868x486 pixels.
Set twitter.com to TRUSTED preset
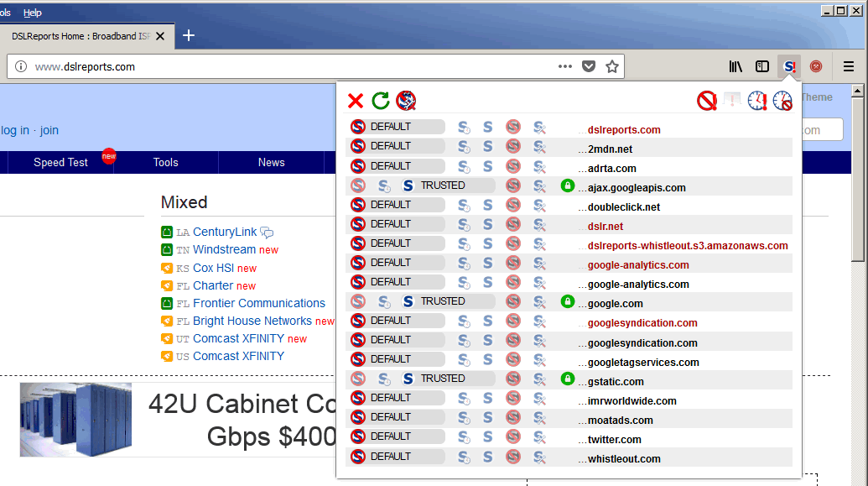488,436
